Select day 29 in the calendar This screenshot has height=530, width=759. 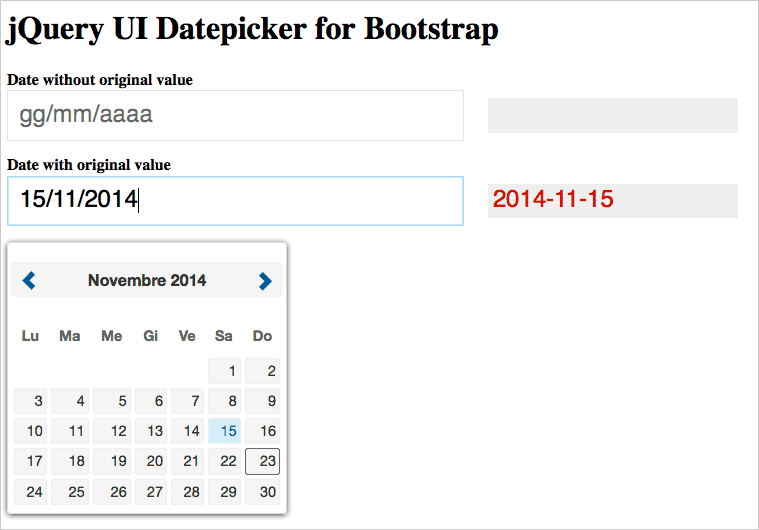(x=225, y=492)
